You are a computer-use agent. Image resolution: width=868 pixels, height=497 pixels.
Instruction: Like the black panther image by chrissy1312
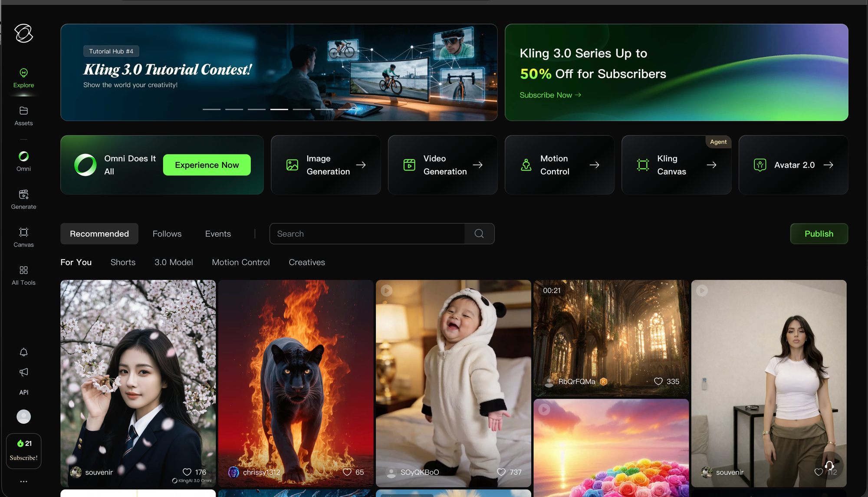347,472
